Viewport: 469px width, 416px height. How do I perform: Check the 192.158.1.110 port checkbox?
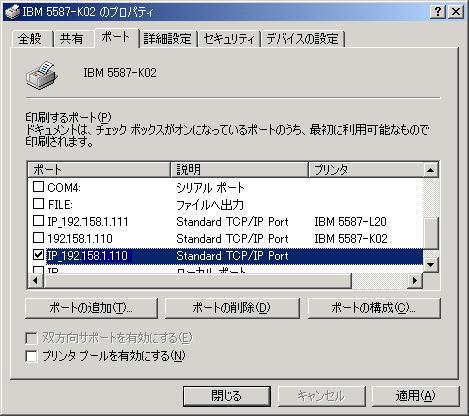click(x=38, y=237)
